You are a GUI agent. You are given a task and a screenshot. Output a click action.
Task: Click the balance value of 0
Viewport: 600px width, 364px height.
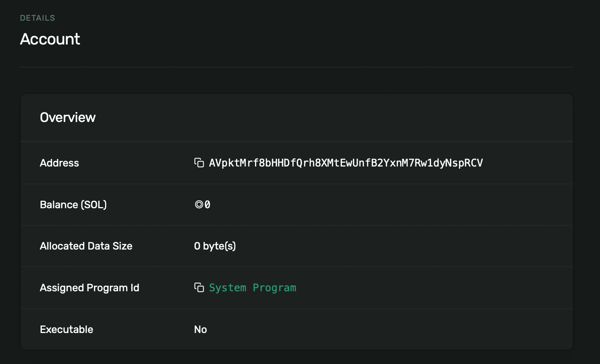tap(207, 204)
